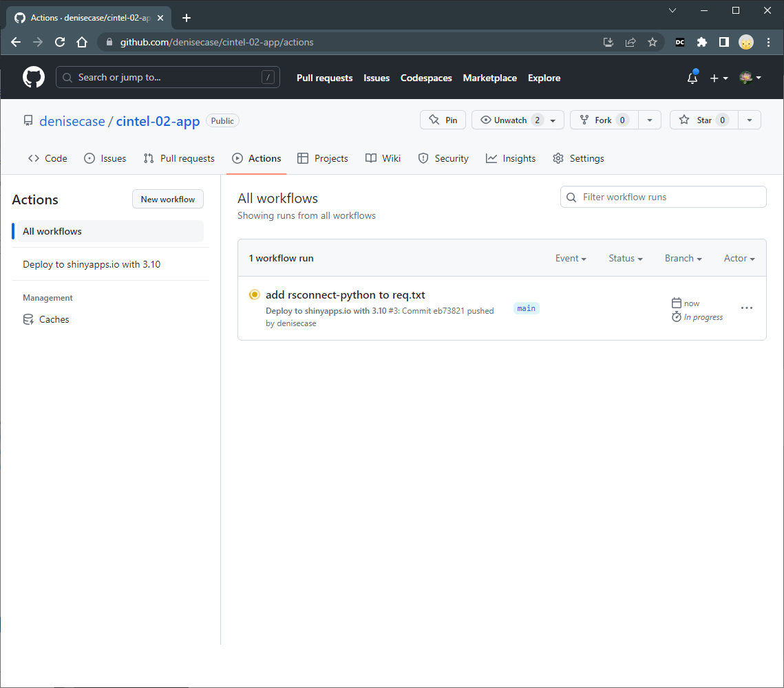
Task: Open the workflow run three-dot menu
Action: tap(747, 308)
